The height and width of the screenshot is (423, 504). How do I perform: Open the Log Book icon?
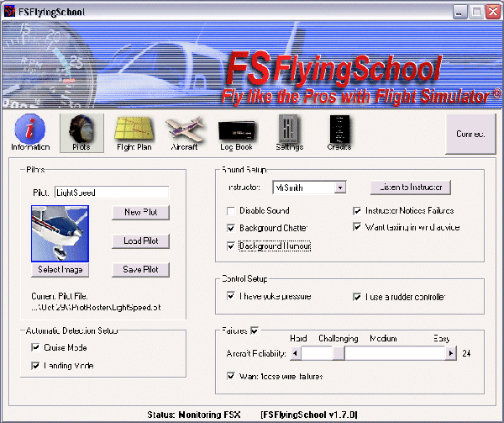tap(236, 135)
